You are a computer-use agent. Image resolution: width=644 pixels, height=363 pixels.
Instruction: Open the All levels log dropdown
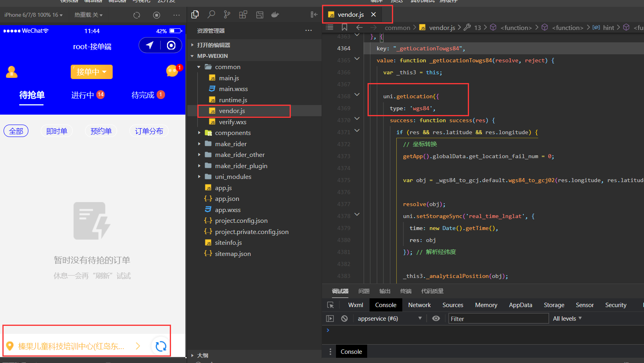pyautogui.click(x=567, y=319)
